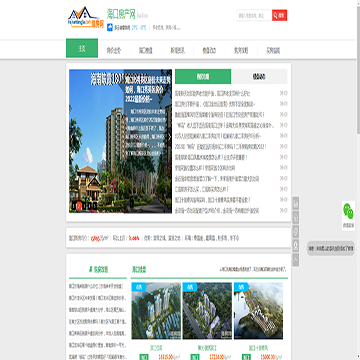
Task: Click the house-shaped site logo
Action: point(86,17)
